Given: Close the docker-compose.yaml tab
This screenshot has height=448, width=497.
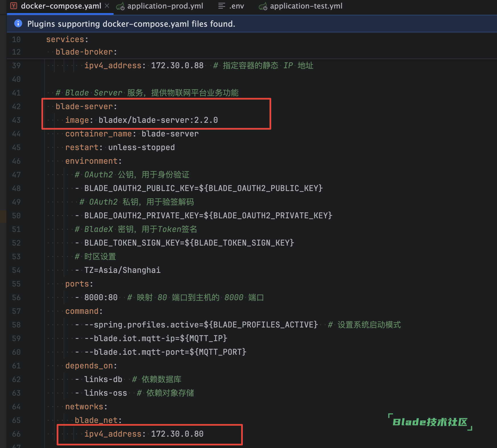Looking at the screenshot, I should tap(107, 6).
